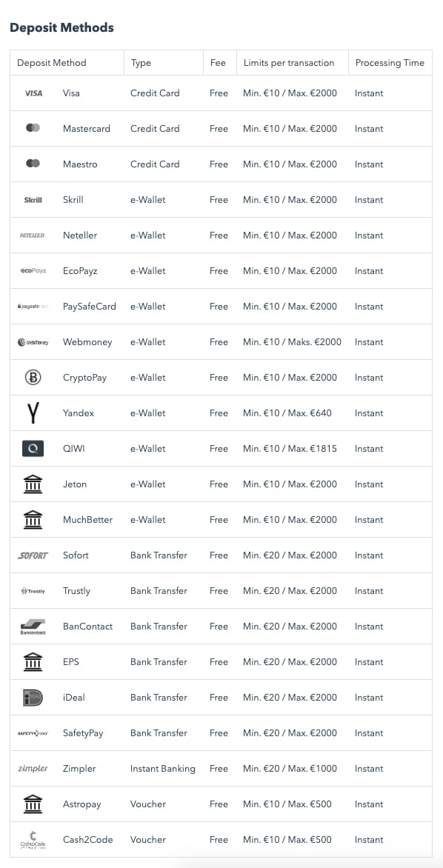Click the Zimpler logo

coord(33,768)
